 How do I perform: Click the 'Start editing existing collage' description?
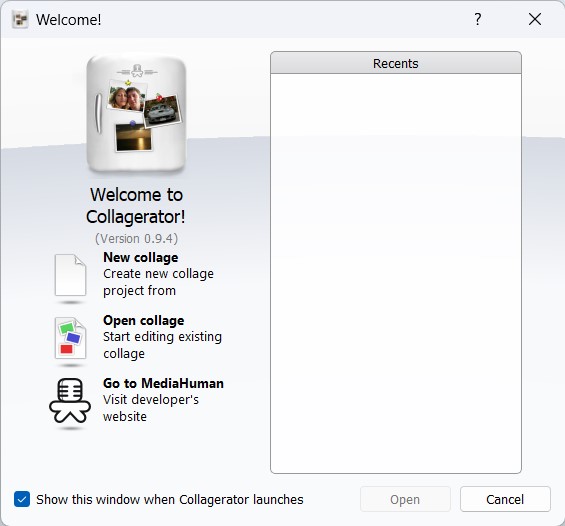(162, 345)
